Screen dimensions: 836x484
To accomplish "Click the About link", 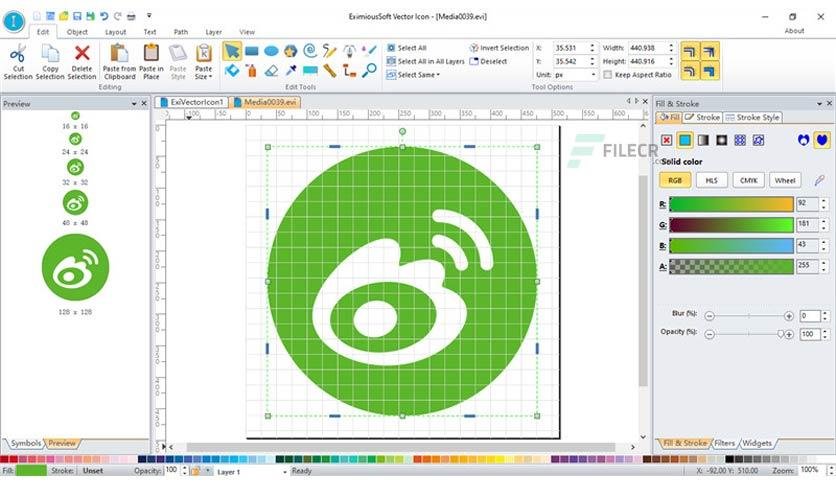I will click(x=794, y=31).
